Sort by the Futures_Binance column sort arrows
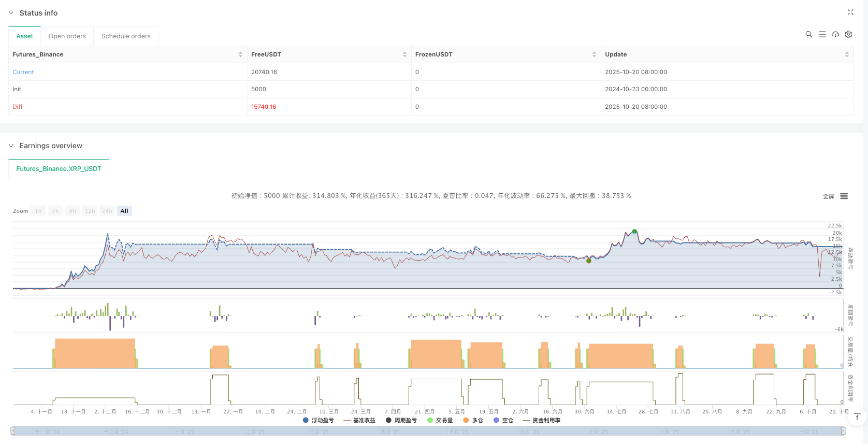868x444 pixels. click(240, 54)
